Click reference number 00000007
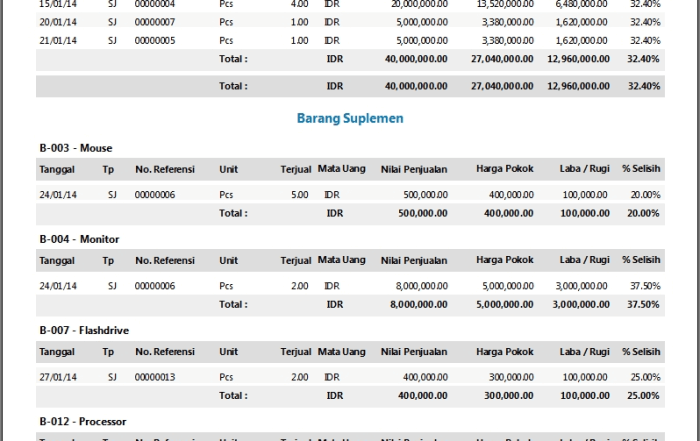Image resolution: width=700 pixels, height=441 pixels. click(x=154, y=21)
